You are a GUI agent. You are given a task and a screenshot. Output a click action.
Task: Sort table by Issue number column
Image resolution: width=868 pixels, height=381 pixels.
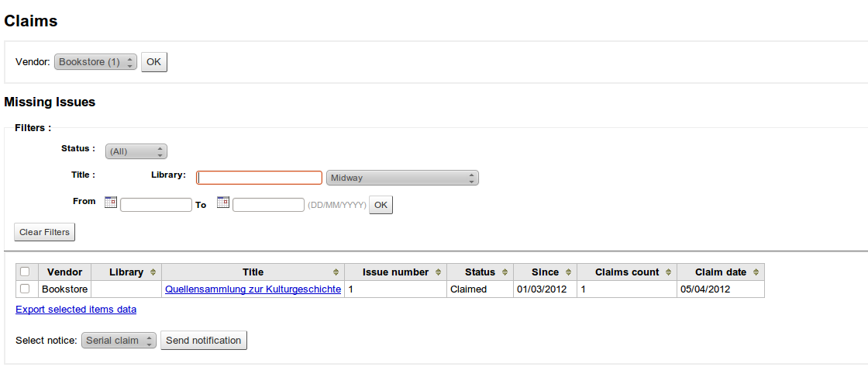click(395, 272)
